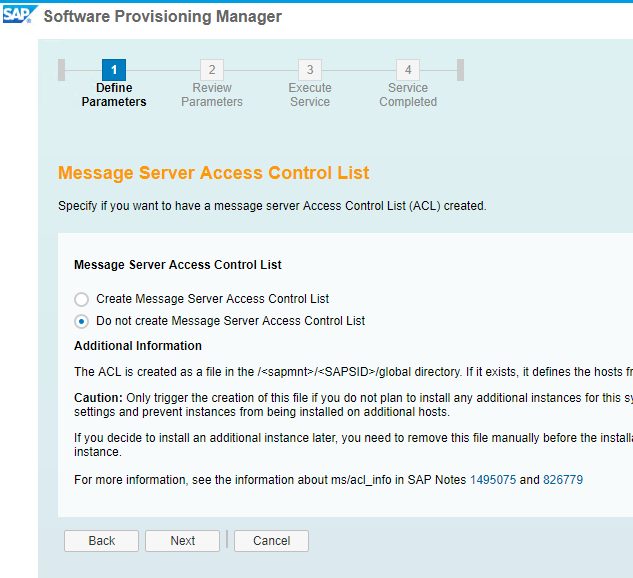This screenshot has height=578, width=633.
Task: Go to step 2 Review Parameters
Action: point(212,70)
